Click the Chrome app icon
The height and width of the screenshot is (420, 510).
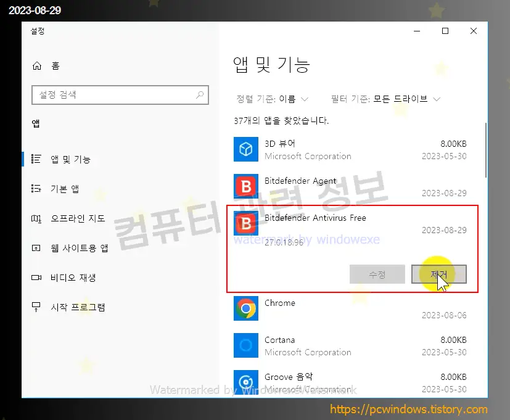point(246,308)
